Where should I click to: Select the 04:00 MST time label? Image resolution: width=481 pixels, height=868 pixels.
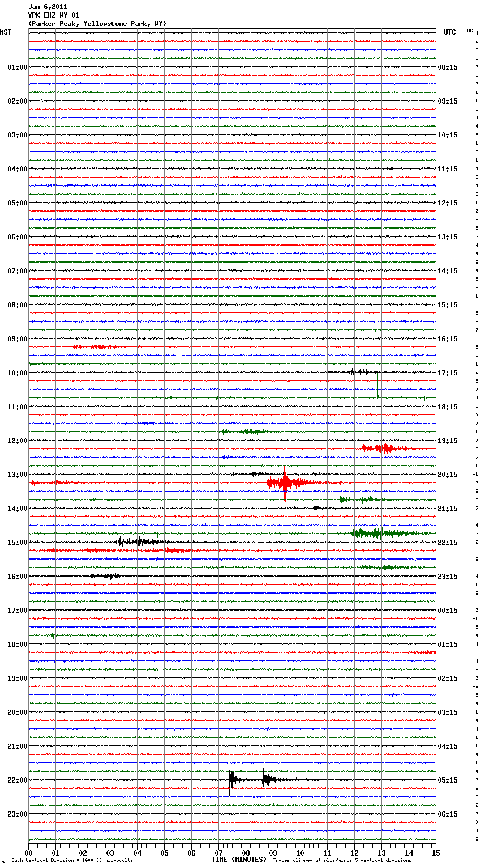point(17,169)
